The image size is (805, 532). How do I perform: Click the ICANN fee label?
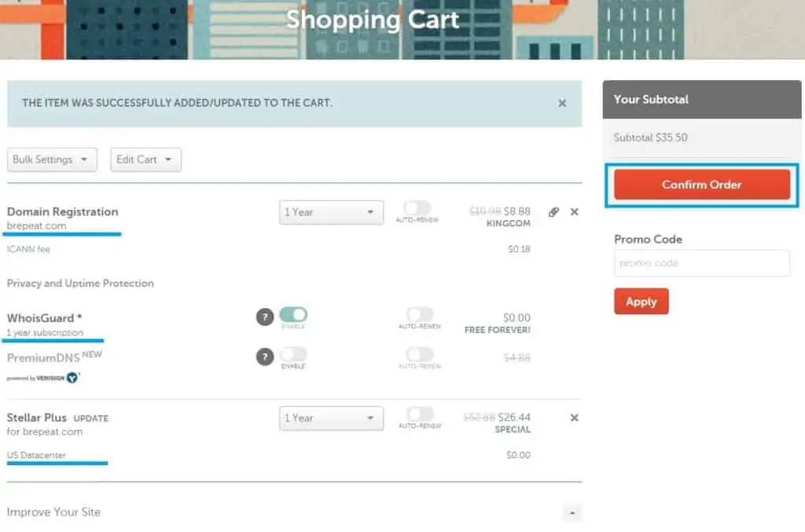(28, 249)
